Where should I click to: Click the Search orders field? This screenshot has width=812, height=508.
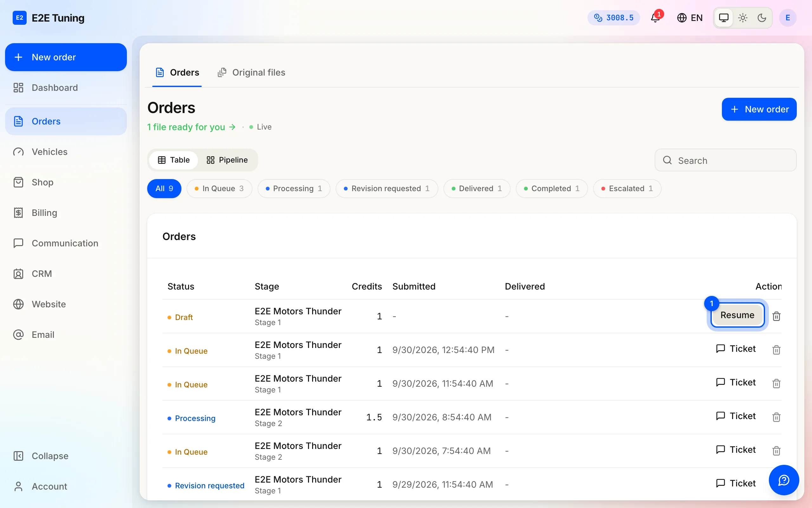[725, 160]
